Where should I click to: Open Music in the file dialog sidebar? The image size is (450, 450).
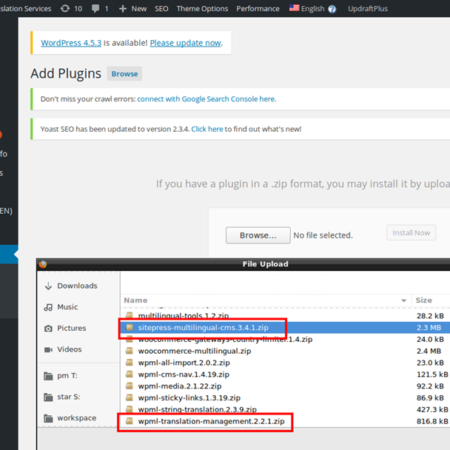[67, 307]
